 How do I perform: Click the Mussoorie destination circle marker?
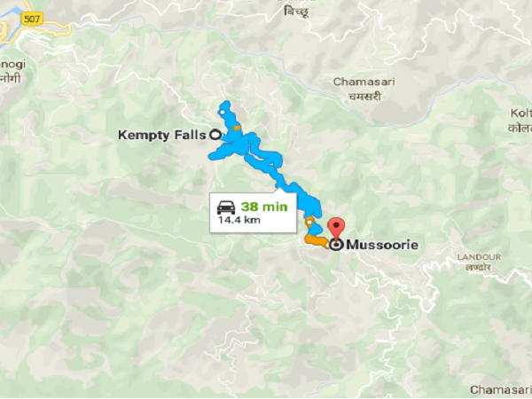pyautogui.click(x=336, y=245)
